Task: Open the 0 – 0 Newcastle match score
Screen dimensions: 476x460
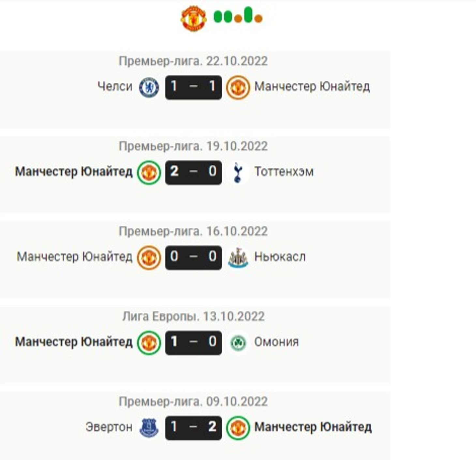Action: click(x=193, y=258)
